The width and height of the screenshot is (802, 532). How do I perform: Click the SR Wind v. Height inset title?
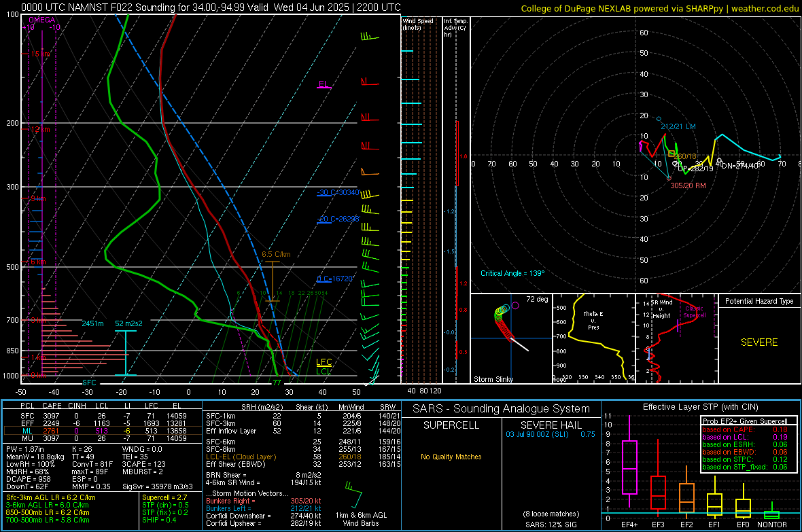pos(661,309)
